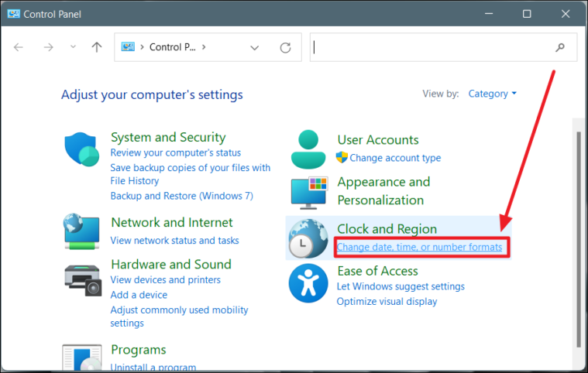
Task: Click the User Accounts person icon
Action: (308, 149)
